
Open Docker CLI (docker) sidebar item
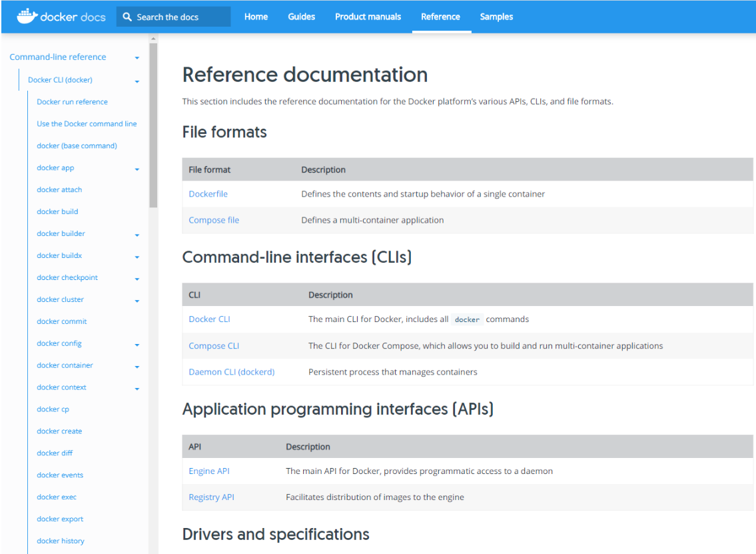(x=60, y=79)
